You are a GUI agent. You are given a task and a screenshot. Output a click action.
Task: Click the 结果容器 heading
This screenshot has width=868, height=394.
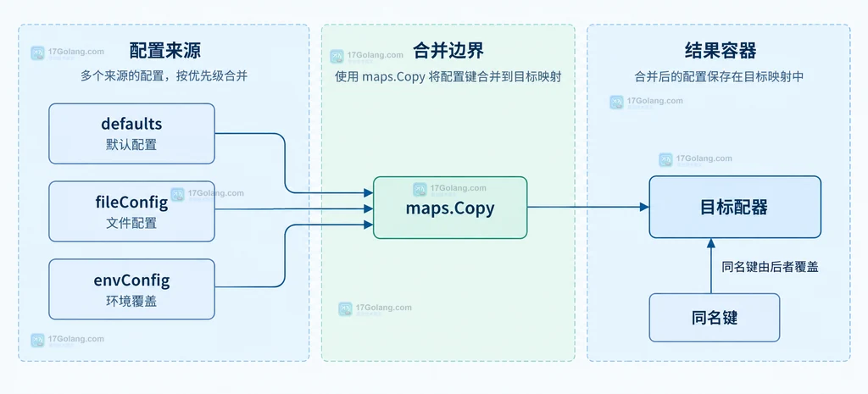click(721, 51)
